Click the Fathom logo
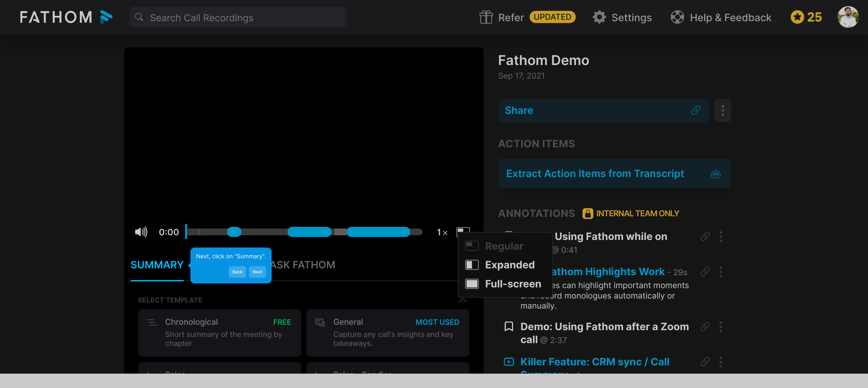The height and width of the screenshot is (388, 868). click(66, 17)
